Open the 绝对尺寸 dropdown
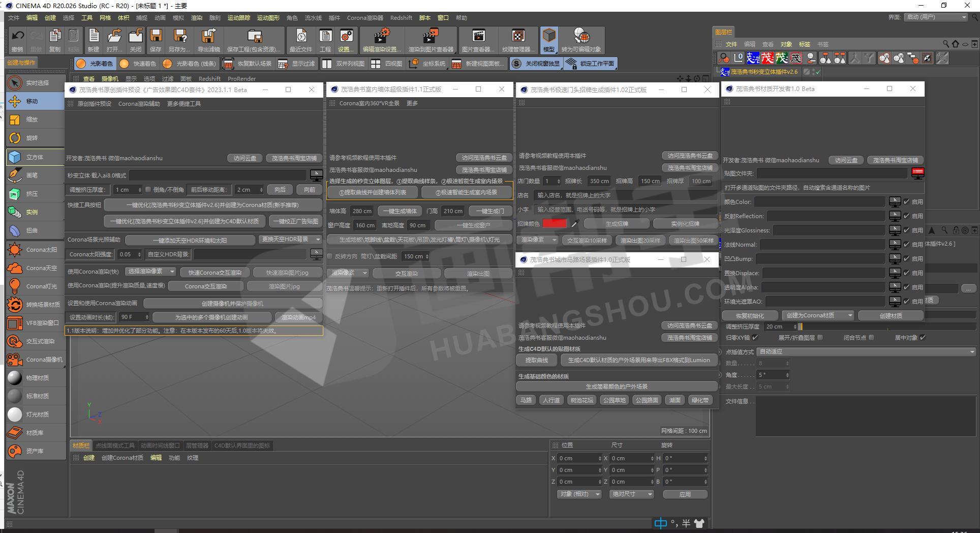The width and height of the screenshot is (980, 533). coord(631,494)
